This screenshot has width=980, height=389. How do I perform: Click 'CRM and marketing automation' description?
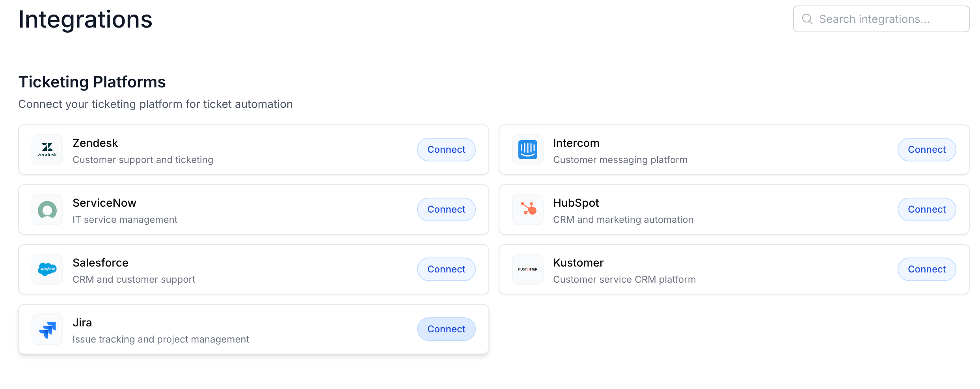click(x=623, y=220)
